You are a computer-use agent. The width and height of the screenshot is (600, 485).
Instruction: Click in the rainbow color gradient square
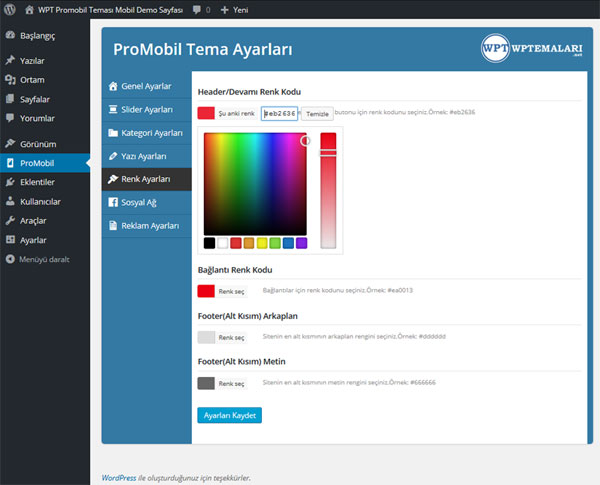255,184
